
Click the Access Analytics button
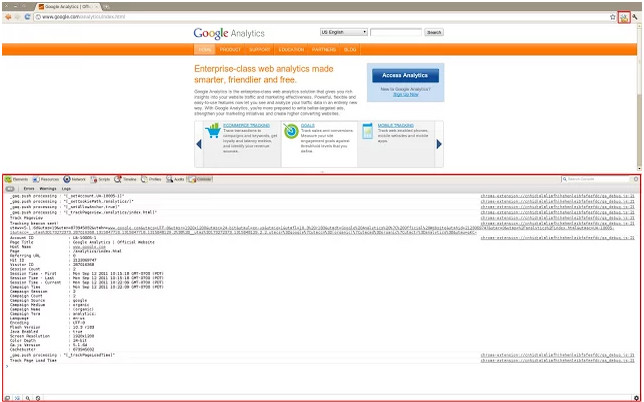pos(405,76)
